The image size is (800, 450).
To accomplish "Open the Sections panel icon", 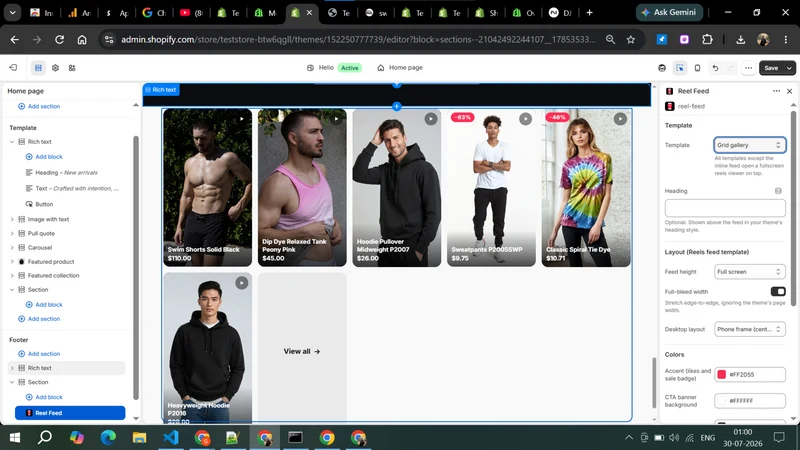I will pos(38,67).
